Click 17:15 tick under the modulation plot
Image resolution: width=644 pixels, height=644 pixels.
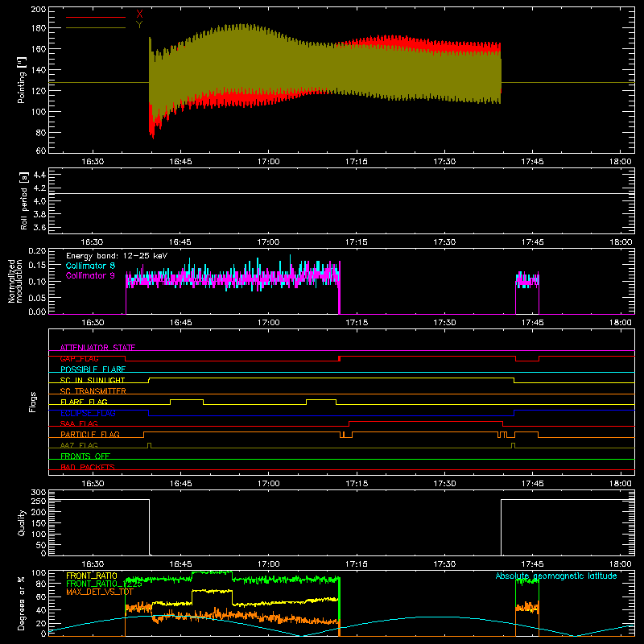click(357, 323)
